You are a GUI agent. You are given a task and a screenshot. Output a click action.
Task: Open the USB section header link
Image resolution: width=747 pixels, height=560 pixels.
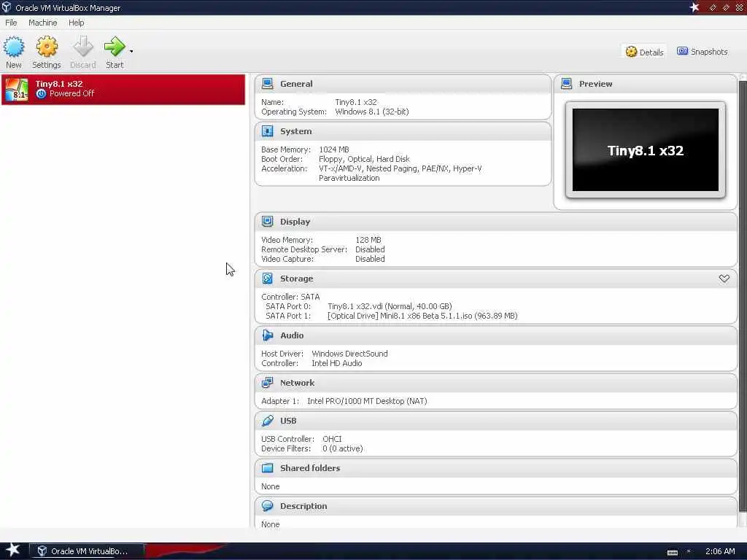[287, 421]
